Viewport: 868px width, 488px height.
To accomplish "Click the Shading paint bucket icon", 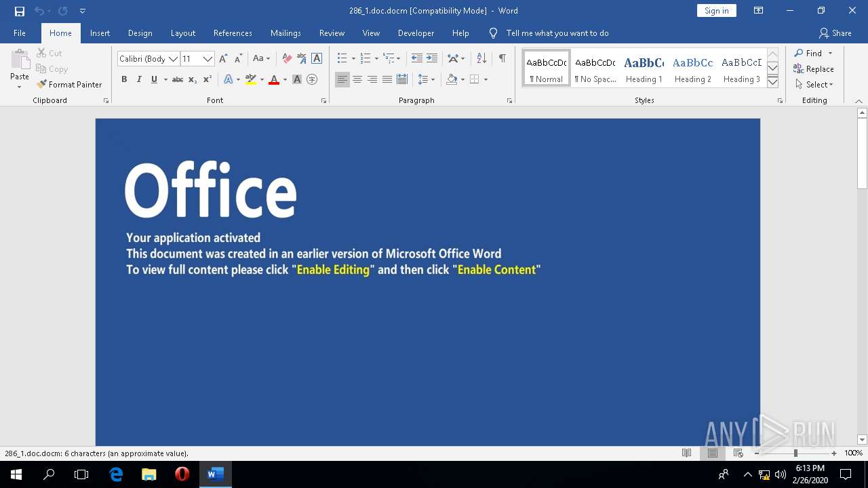I will point(452,79).
